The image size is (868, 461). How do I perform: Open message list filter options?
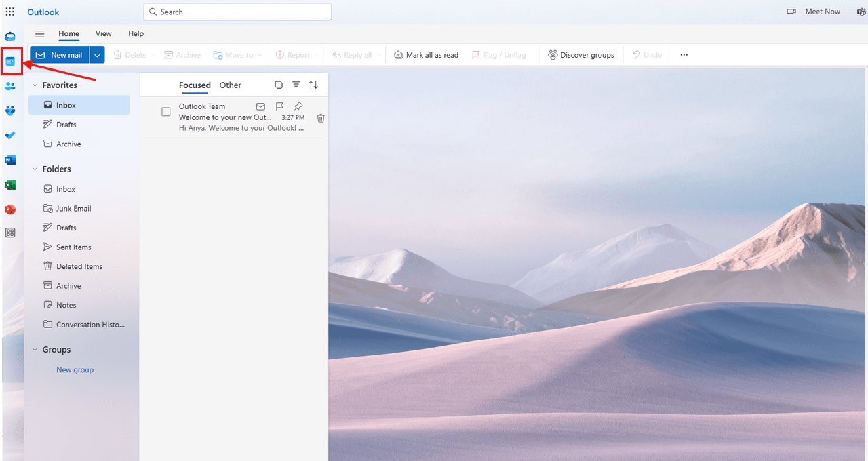click(x=296, y=85)
